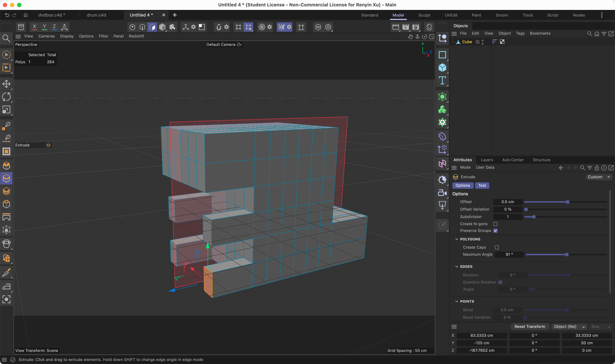Collapse the POLYGONS section
This screenshot has width=615, height=364.
tap(457, 239)
